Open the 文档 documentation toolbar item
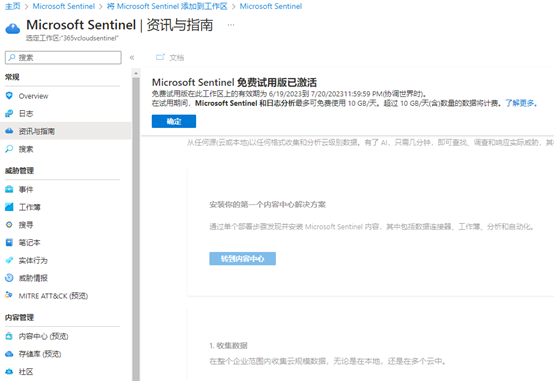Image resolution: width=554 pixels, height=381 pixels. (x=170, y=58)
